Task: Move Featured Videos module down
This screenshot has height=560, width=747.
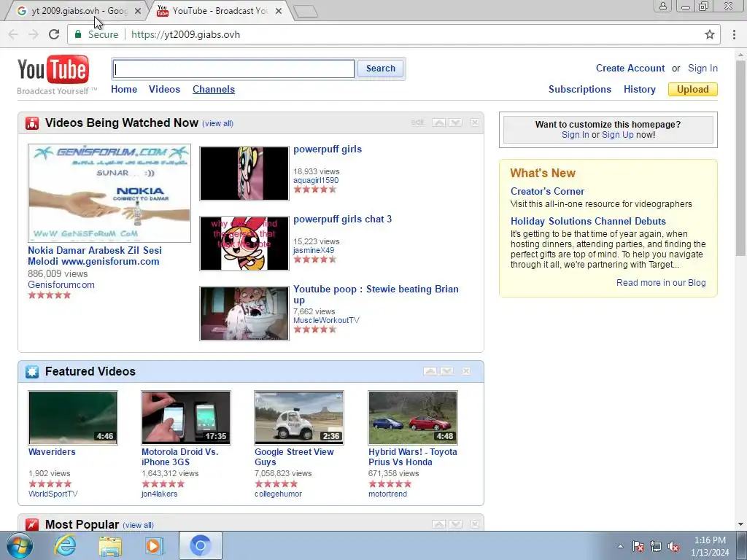Action: click(x=447, y=371)
